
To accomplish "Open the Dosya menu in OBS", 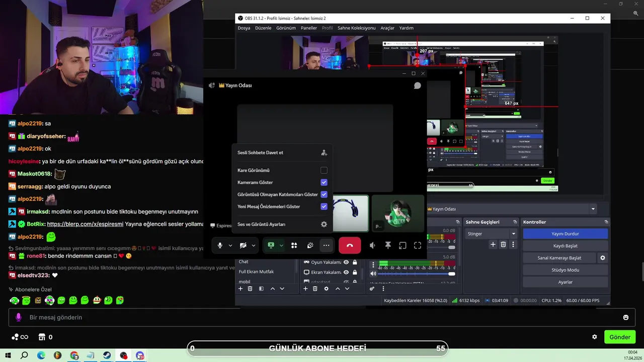I will click(x=244, y=28).
